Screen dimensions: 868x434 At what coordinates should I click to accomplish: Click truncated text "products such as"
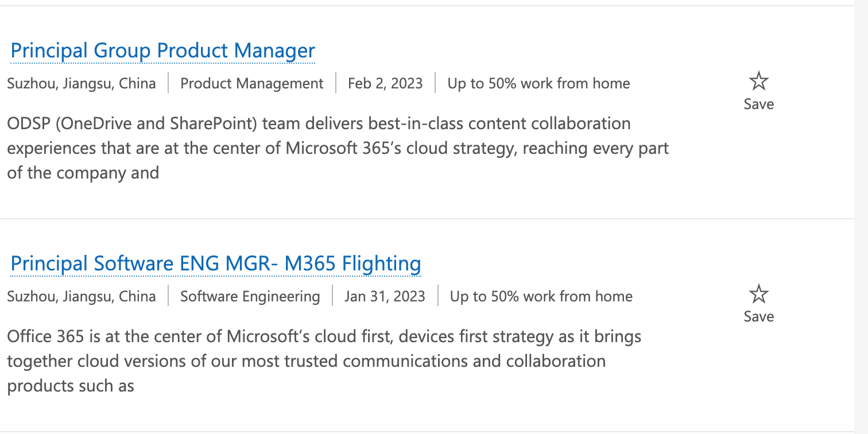point(71,386)
